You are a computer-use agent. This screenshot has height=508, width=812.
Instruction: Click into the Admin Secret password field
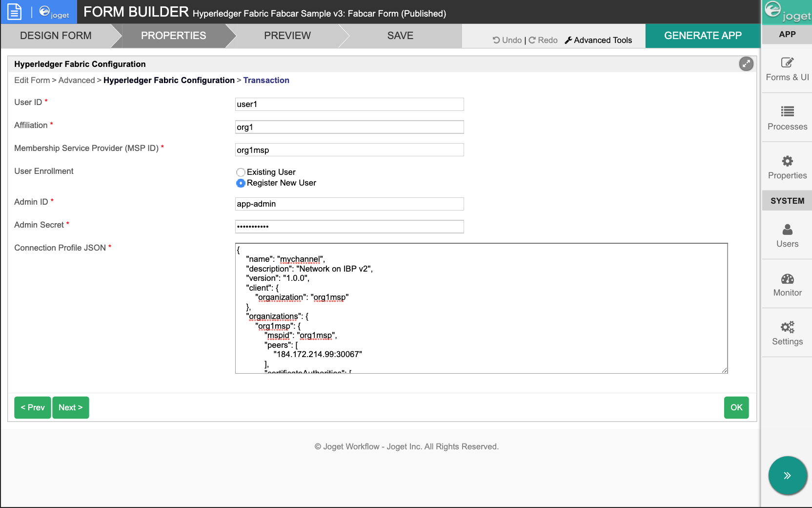coord(349,227)
